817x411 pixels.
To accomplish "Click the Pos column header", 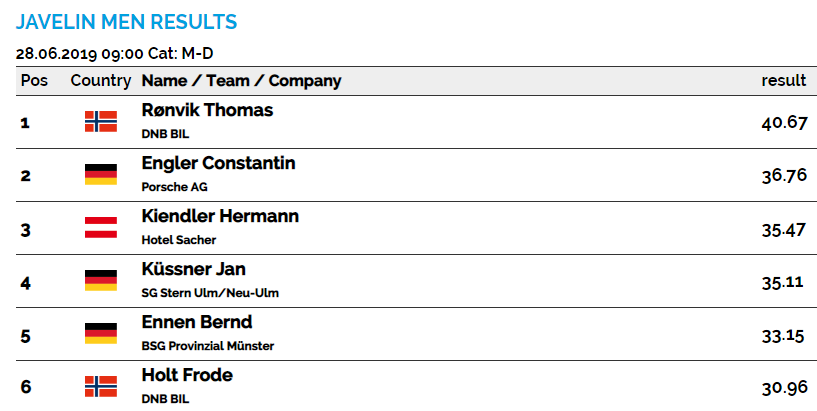I will tap(34, 81).
